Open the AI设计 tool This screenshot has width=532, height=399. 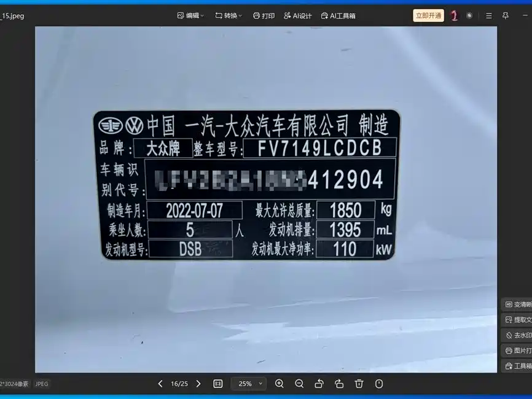point(297,15)
